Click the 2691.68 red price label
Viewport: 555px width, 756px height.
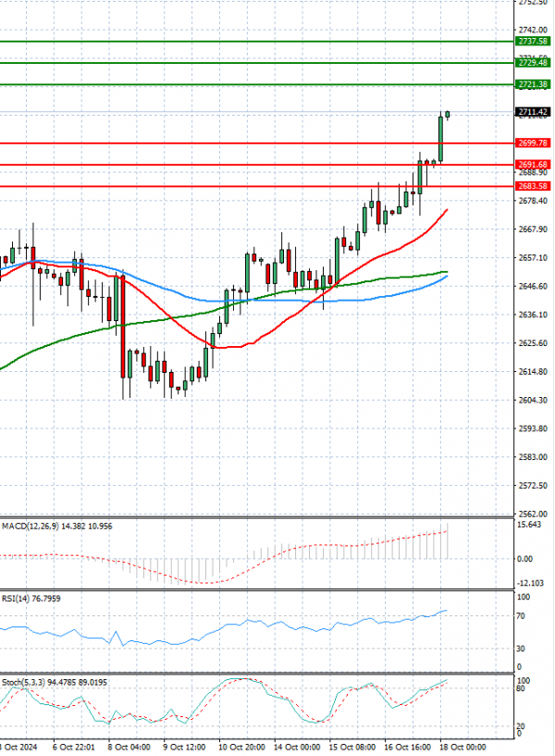tap(533, 165)
